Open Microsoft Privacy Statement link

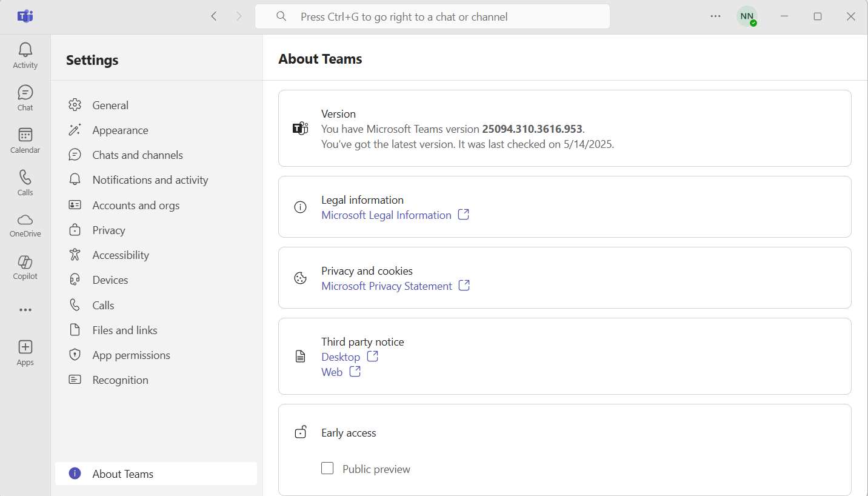pos(387,286)
